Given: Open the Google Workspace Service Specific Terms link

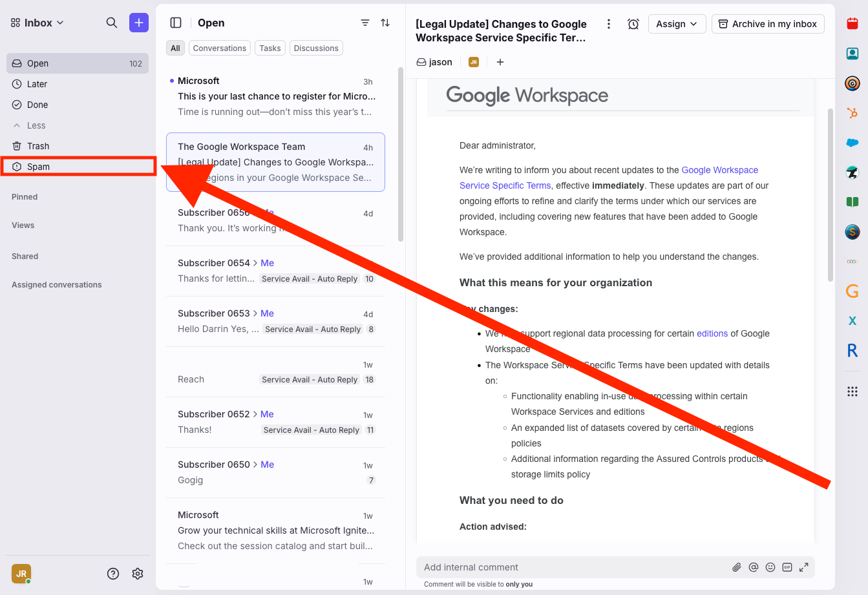Looking at the screenshot, I should pyautogui.click(x=719, y=171).
